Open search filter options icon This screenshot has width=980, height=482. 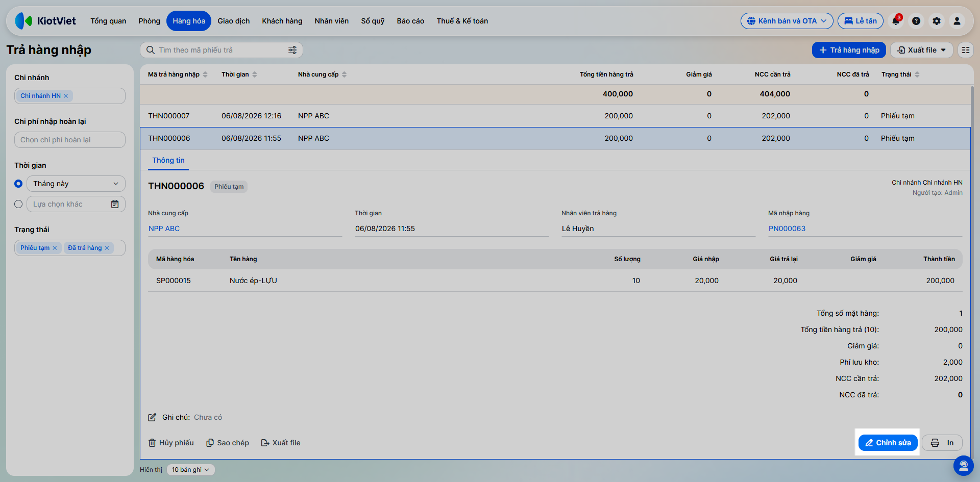pos(292,50)
